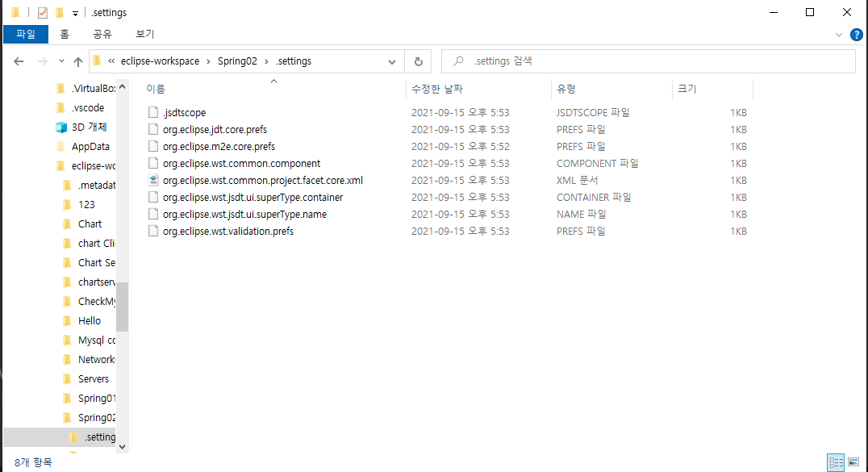Sort by the 유형 column header
This screenshot has width=868, height=472.
tap(566, 89)
